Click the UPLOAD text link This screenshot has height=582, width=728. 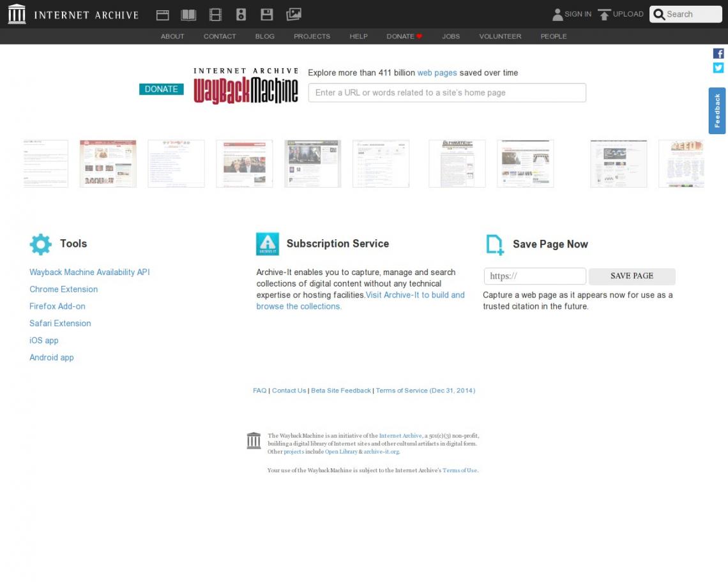(628, 15)
